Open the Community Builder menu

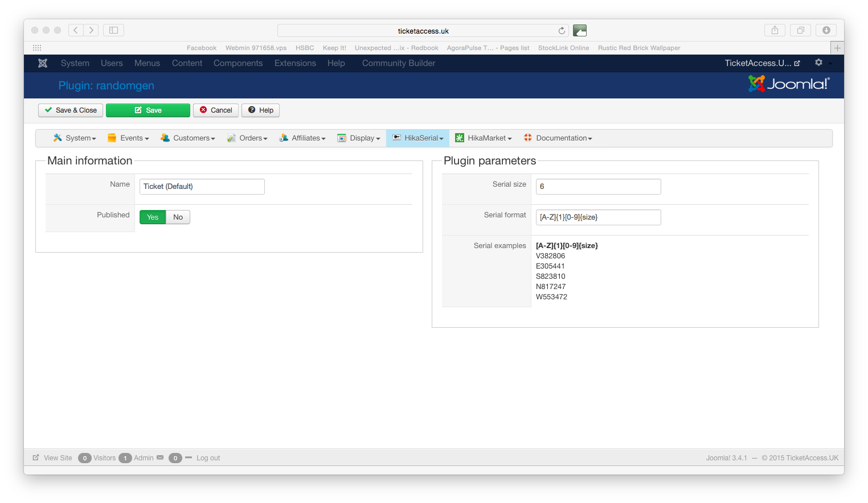(399, 63)
